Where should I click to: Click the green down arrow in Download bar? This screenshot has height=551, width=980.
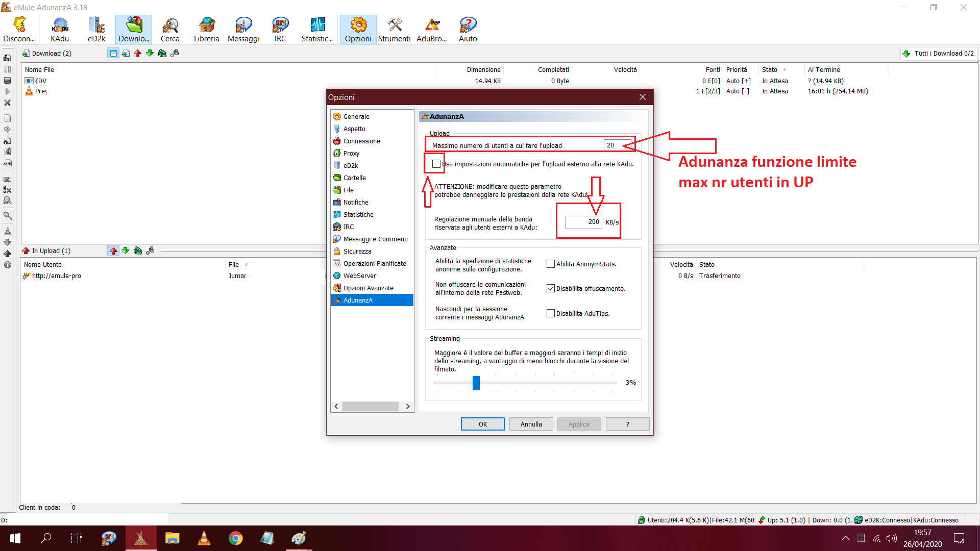150,53
